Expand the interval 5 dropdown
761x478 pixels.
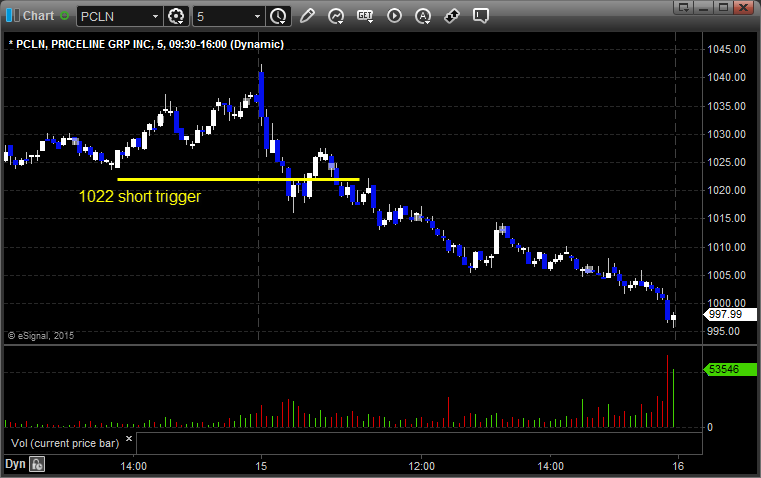(257, 16)
